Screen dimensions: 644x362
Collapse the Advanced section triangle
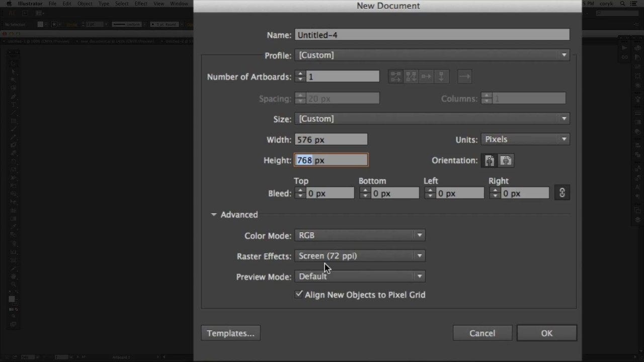pyautogui.click(x=213, y=215)
